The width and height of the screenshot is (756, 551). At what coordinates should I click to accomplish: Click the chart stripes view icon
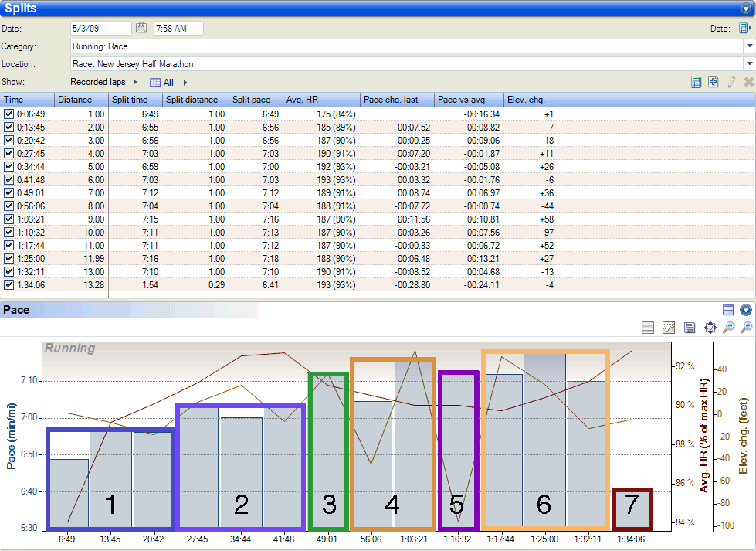tap(649, 328)
